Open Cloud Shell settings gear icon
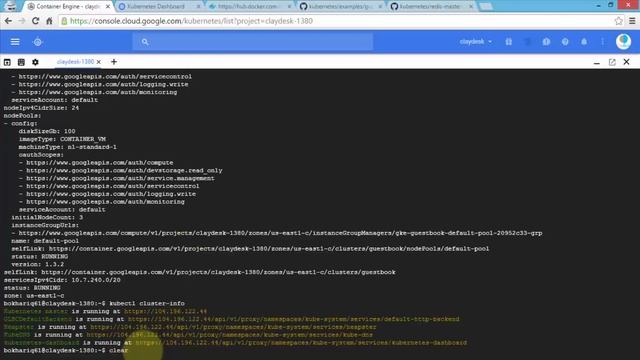640x360 pixels. click(x=35, y=62)
